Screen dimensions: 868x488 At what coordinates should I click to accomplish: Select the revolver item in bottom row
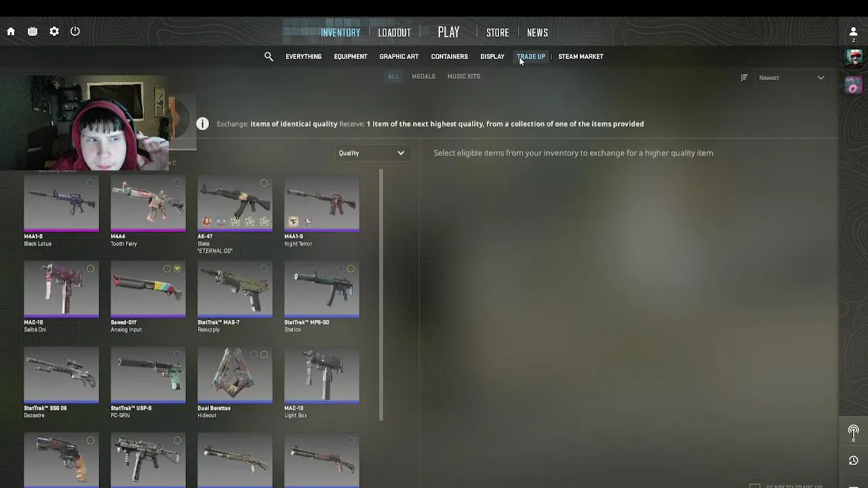pos(61,460)
